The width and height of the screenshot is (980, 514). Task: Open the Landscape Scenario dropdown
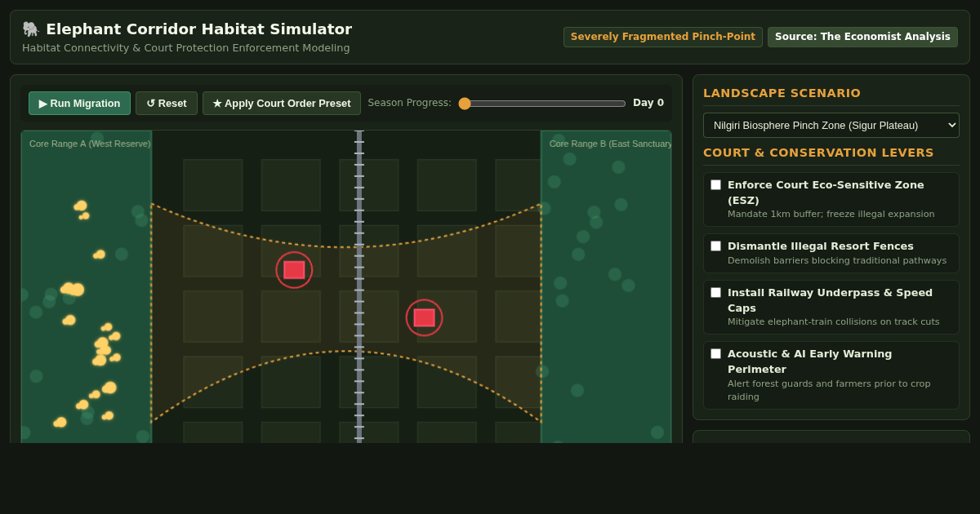tap(831, 125)
